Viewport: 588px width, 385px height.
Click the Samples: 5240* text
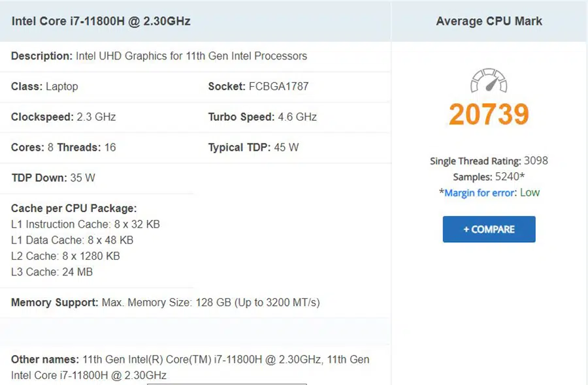(x=489, y=177)
